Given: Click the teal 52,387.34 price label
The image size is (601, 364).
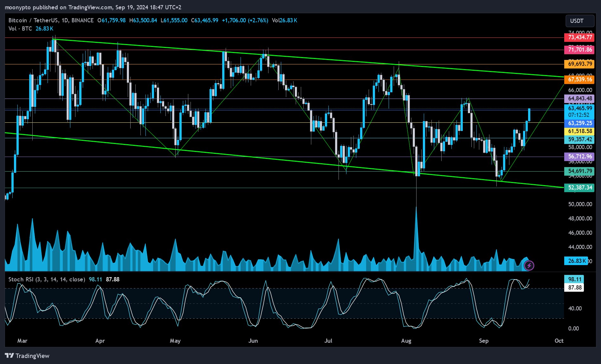Looking at the screenshot, I should [x=580, y=188].
